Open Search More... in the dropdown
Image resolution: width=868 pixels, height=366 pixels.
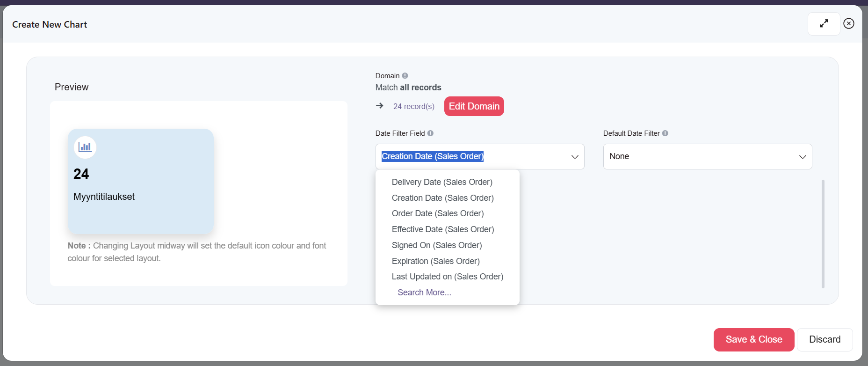[x=424, y=293]
